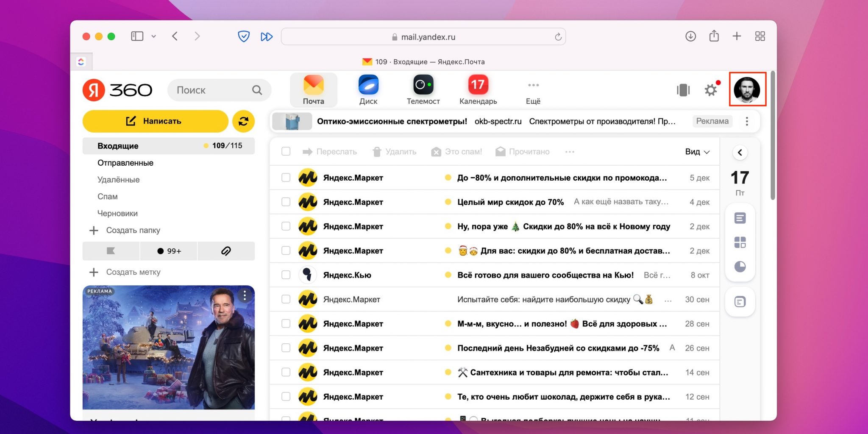Open the bottom list icon in right sidebar
The image size is (868, 434).
point(740,302)
